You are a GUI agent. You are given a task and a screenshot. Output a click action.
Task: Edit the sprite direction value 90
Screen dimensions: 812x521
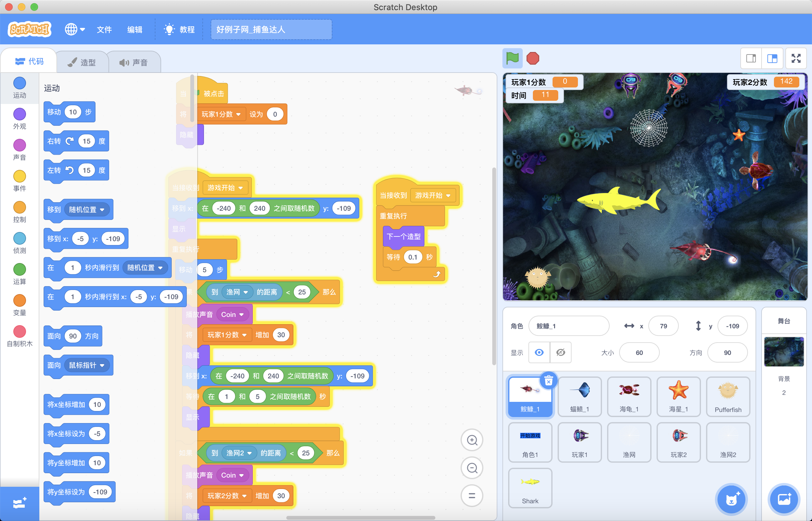(727, 352)
